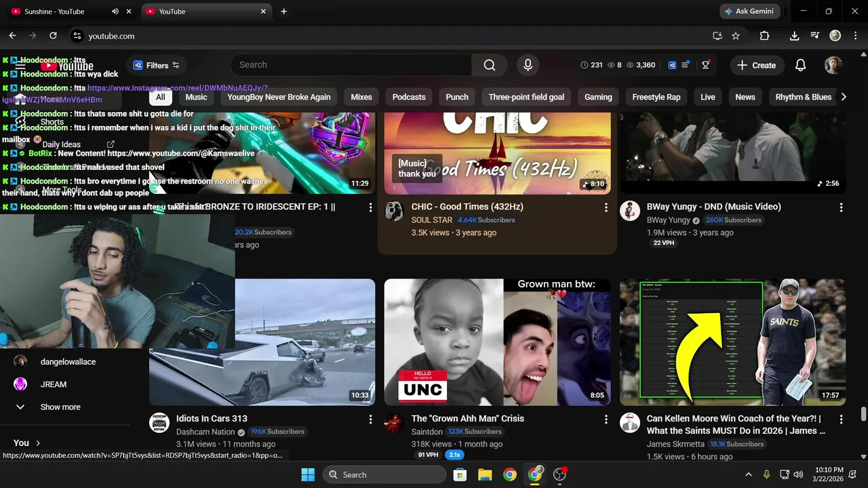This screenshot has width=868, height=488.
Task: Reload the page
Action: tap(53, 36)
